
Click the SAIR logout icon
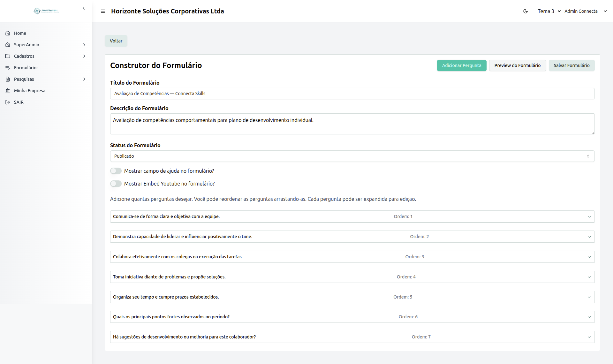pos(8,102)
